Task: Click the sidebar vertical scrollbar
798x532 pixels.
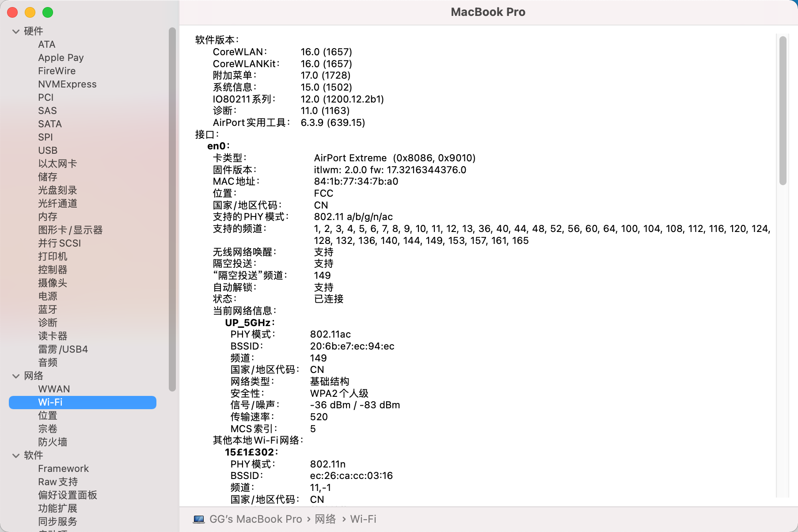Action: tap(172, 209)
